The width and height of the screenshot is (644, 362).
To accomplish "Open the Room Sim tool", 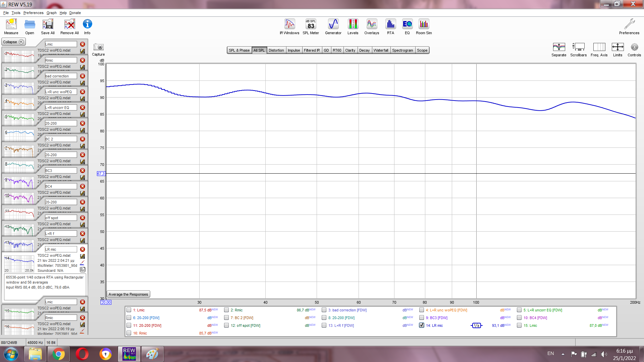I will pos(424,26).
